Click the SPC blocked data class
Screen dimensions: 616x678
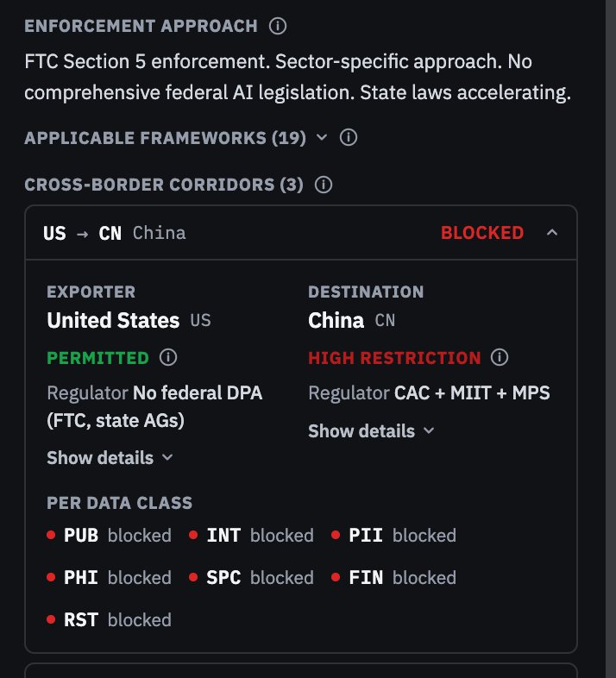(252, 577)
